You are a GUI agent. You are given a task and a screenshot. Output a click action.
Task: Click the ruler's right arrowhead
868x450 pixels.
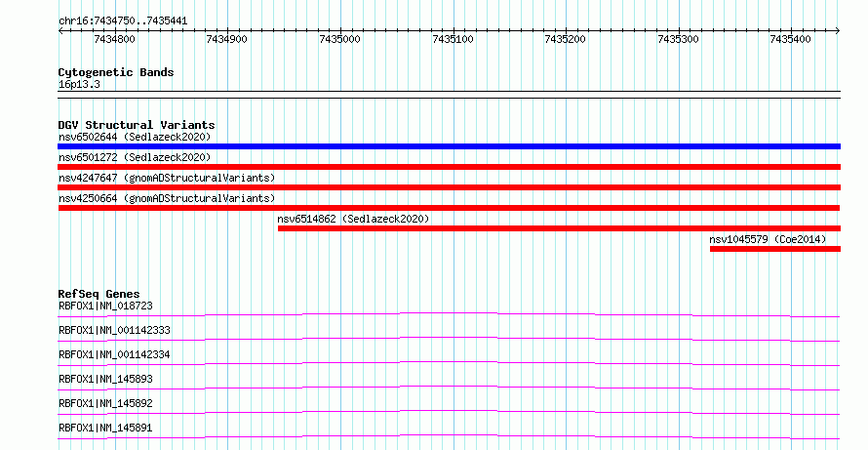[x=838, y=31]
